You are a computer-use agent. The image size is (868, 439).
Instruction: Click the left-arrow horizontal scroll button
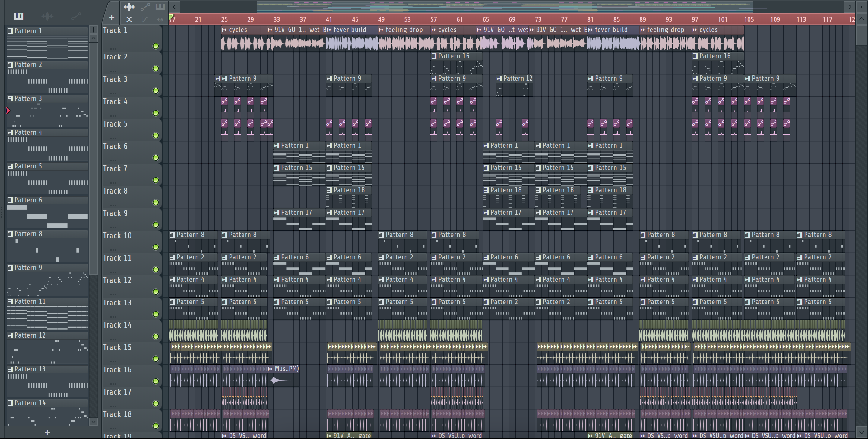point(174,6)
